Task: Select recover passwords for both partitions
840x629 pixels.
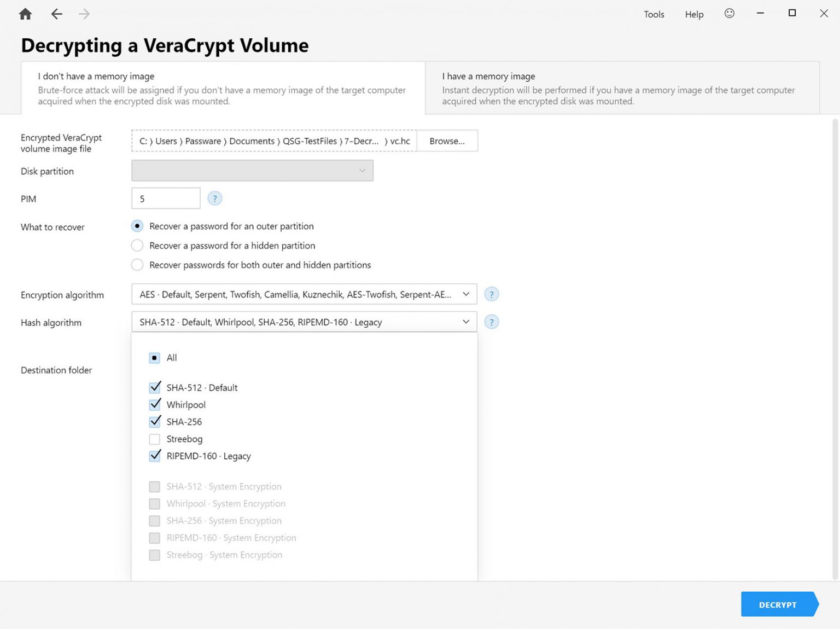Action: pyautogui.click(x=137, y=265)
